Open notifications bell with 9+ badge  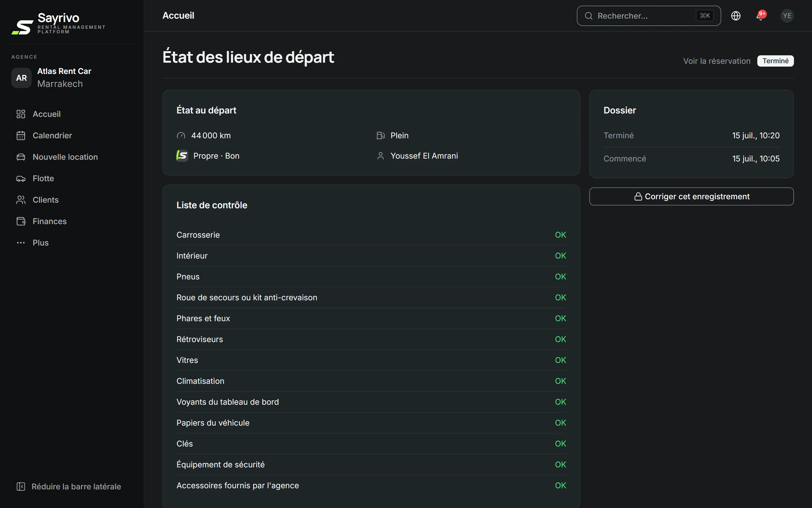pos(761,16)
